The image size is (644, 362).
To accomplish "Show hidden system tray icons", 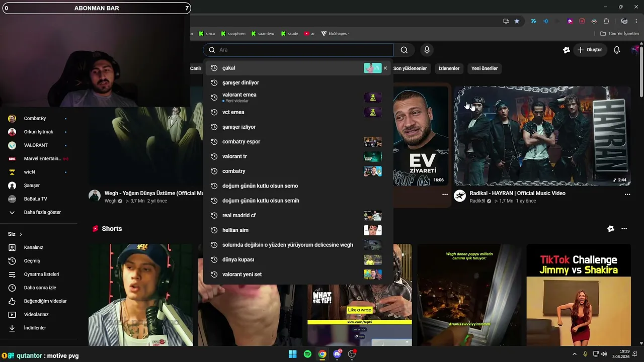I will pos(575,354).
